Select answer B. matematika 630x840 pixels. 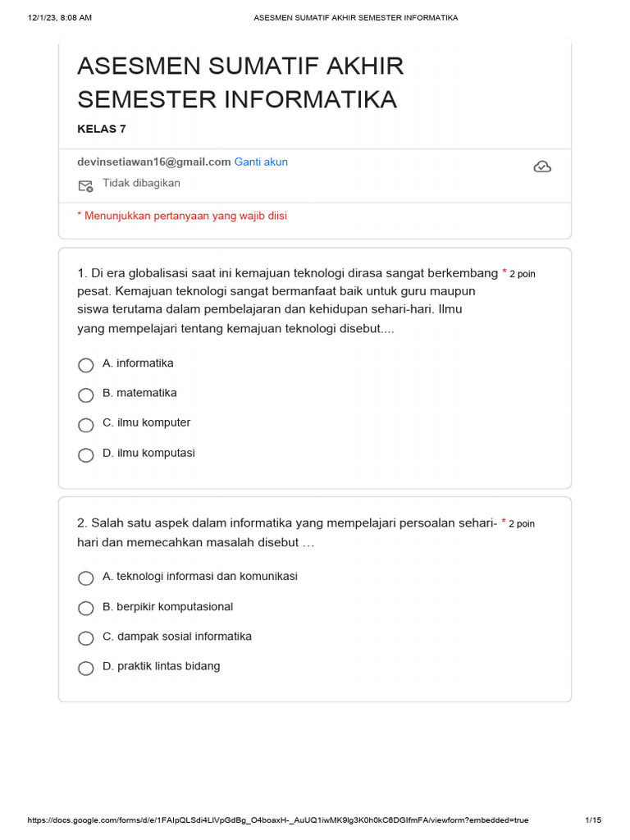pos(86,395)
